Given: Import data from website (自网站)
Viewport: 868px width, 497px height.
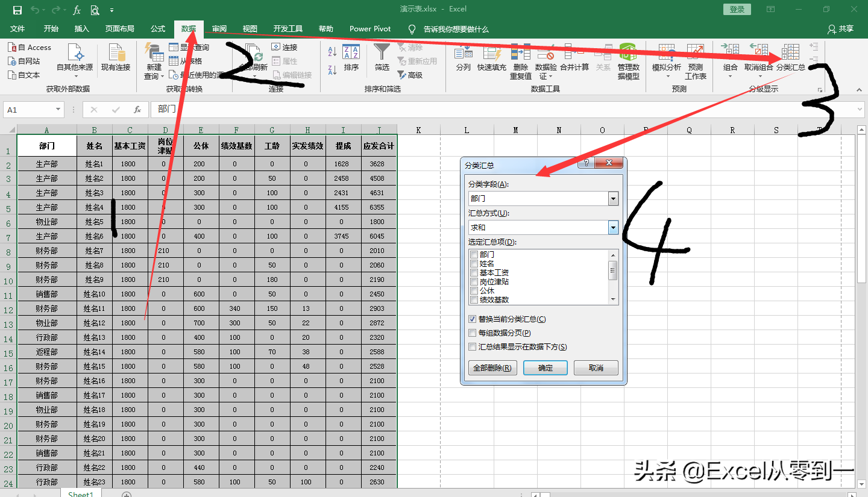Looking at the screenshot, I should (24, 61).
